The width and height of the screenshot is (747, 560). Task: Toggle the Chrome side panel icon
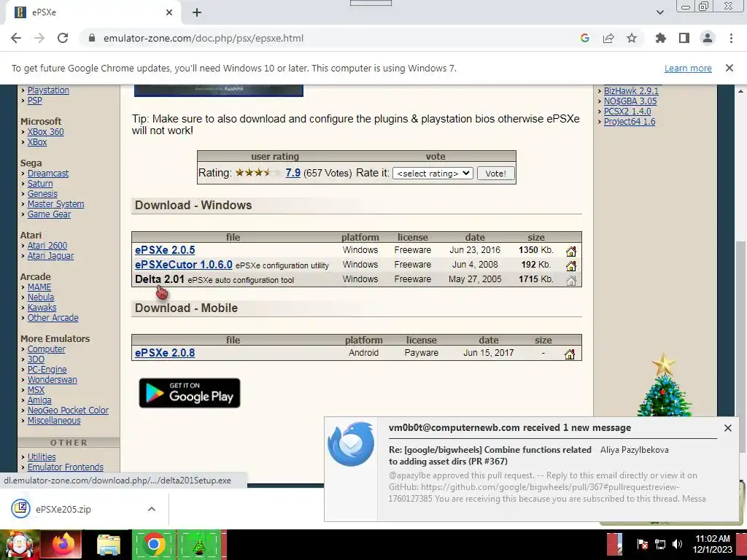pyautogui.click(x=684, y=38)
